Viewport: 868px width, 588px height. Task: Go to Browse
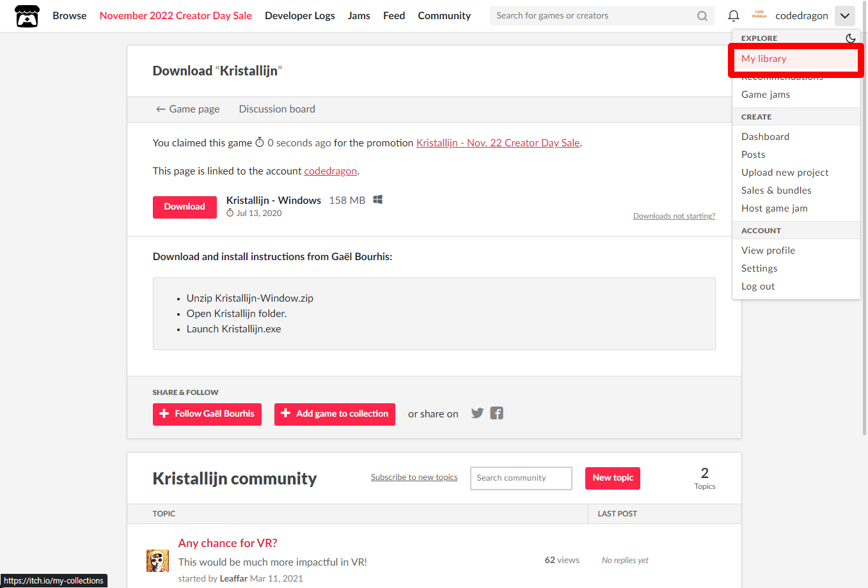point(70,15)
